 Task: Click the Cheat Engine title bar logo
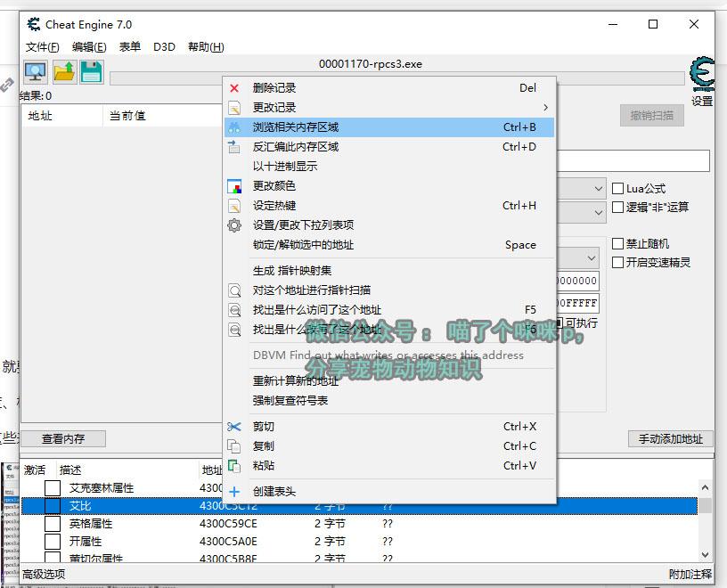coord(33,24)
